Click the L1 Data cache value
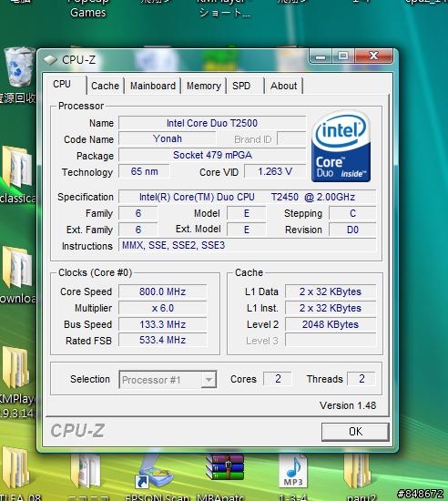 coord(331,291)
